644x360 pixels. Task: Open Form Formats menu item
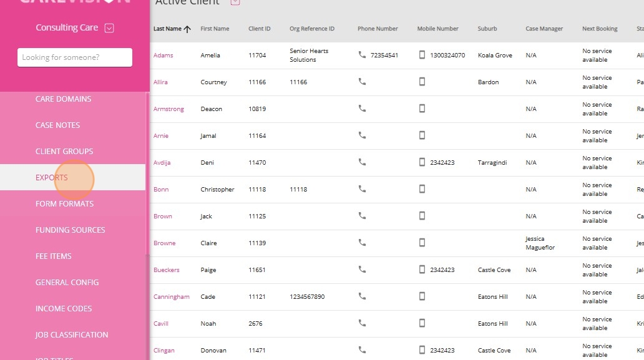tap(64, 203)
